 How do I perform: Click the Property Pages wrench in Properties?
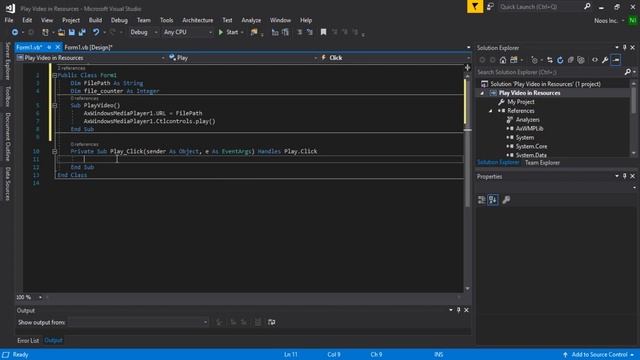coord(506,200)
